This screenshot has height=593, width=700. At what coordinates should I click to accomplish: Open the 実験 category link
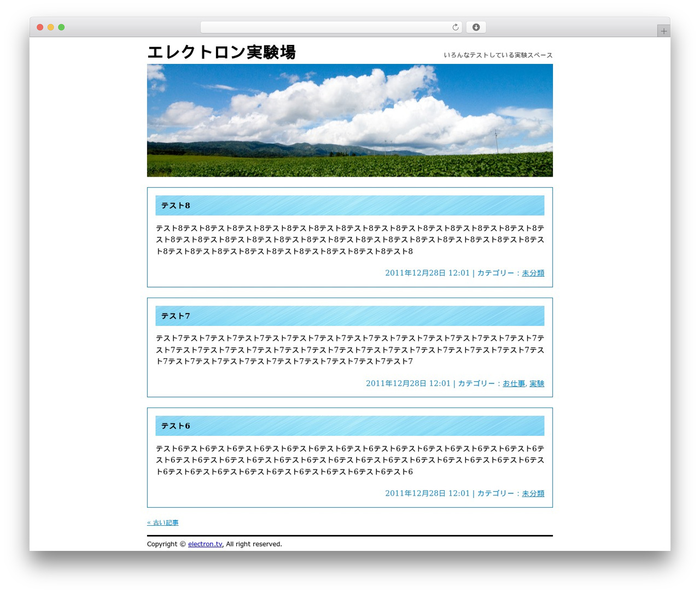537,383
